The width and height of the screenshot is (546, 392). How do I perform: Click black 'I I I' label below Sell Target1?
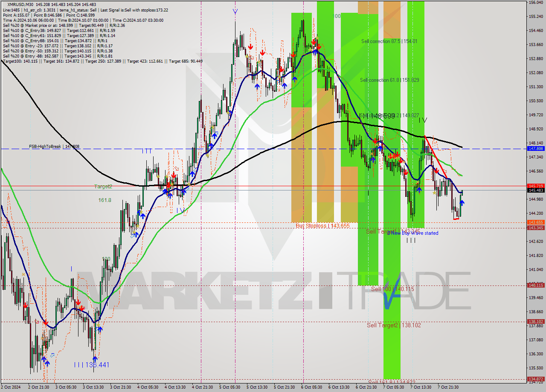(410, 240)
